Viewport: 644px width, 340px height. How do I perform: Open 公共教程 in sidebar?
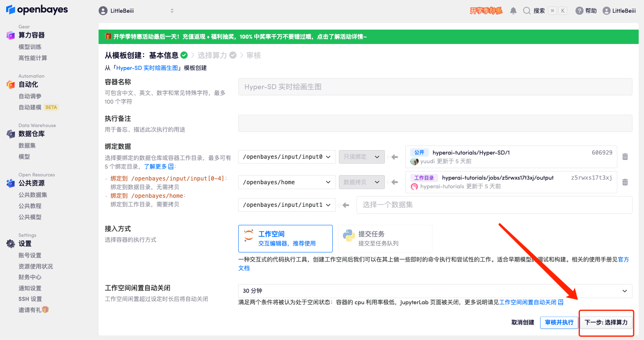click(30, 206)
